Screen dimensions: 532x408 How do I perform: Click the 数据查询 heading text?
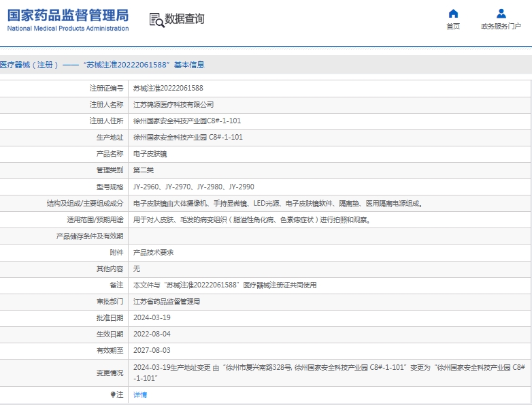tap(184, 19)
